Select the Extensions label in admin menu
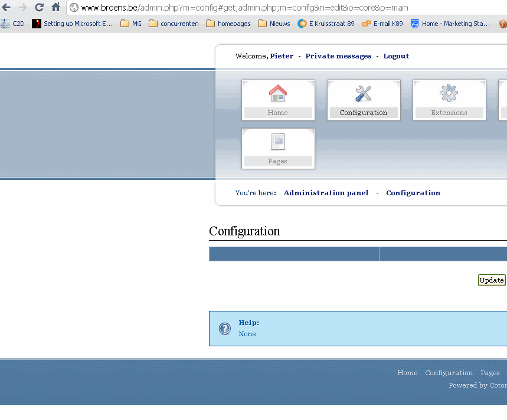Viewport: 507px width, 420px height. pos(449,113)
